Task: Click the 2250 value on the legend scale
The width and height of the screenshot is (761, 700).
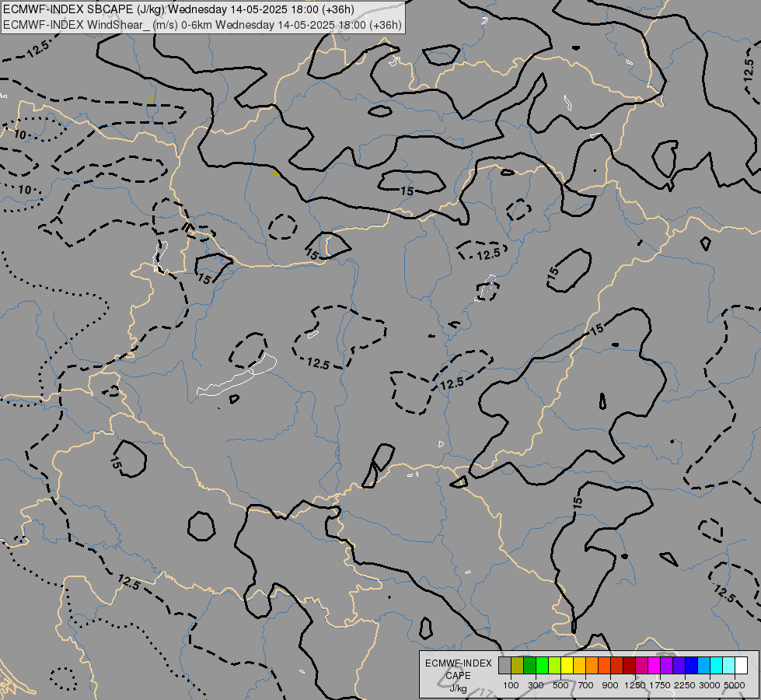Action: (685, 685)
